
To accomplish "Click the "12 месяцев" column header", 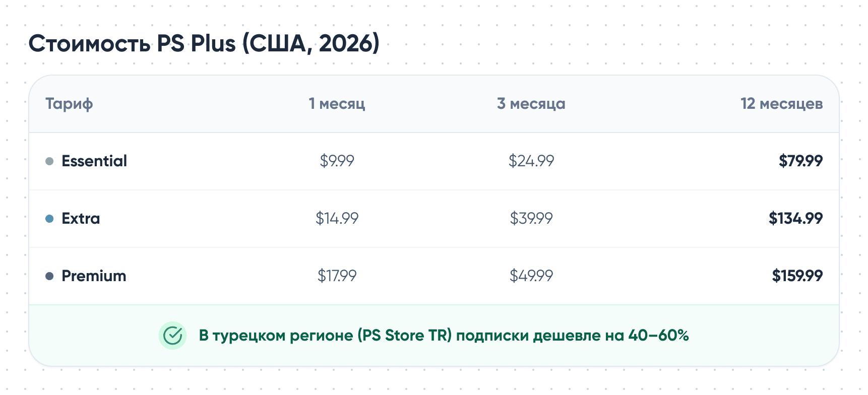I will pos(781,104).
